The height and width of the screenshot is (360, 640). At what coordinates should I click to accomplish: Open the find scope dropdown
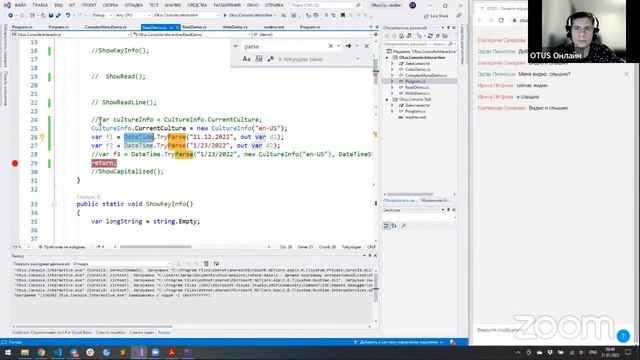319,59
